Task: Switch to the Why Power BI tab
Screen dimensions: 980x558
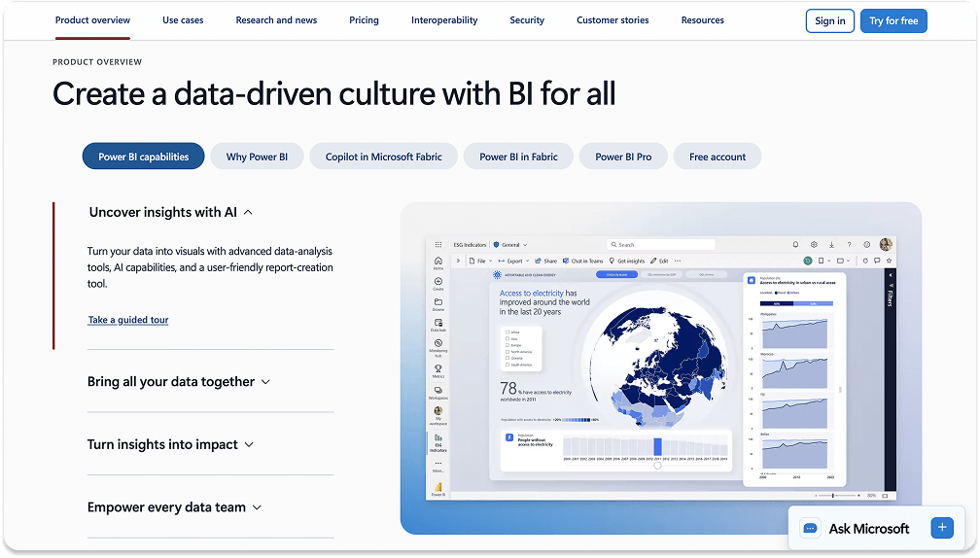Action: pyautogui.click(x=257, y=157)
